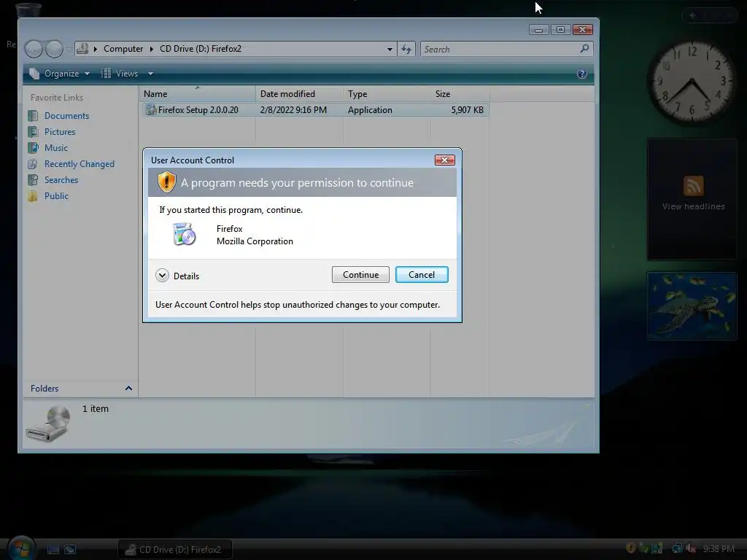Viewport: 747px width, 560px height.
Task: Click the Forward navigation button
Action: pos(54,49)
